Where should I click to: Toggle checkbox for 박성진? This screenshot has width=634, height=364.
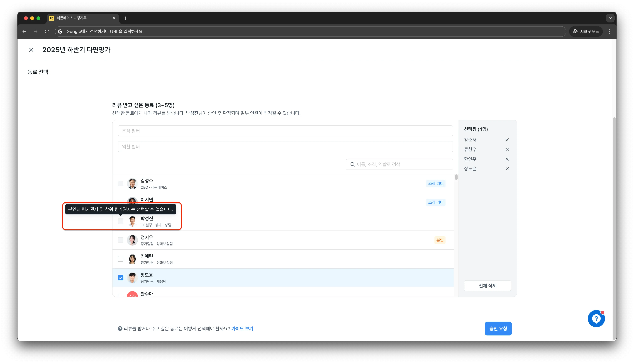[x=120, y=221]
